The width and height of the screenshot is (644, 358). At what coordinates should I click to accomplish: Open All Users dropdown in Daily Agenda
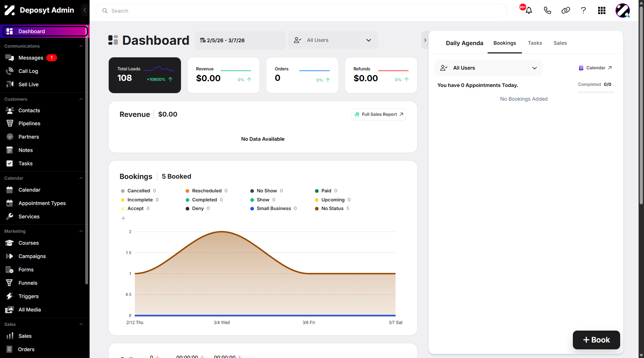coord(488,68)
